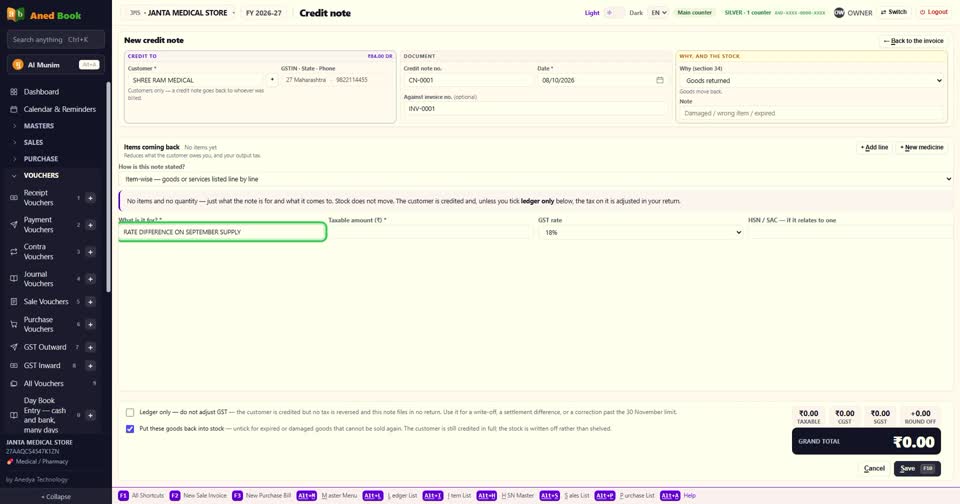Click the New medicine button
This screenshot has width=960, height=504.
(921, 148)
